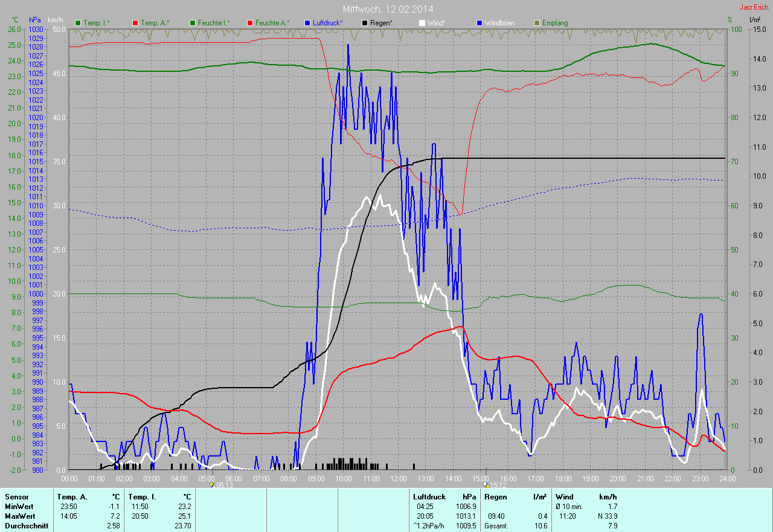Click the date title Mittwoch, 12.02.2014
Viewport: 773px width, 532px height.
pos(388,9)
